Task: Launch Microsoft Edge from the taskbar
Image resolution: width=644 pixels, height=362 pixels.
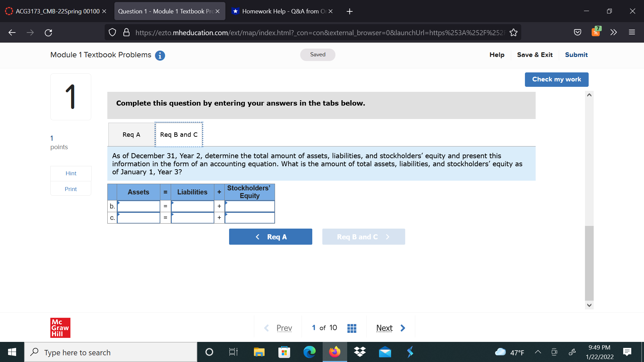Action: pos(309,352)
